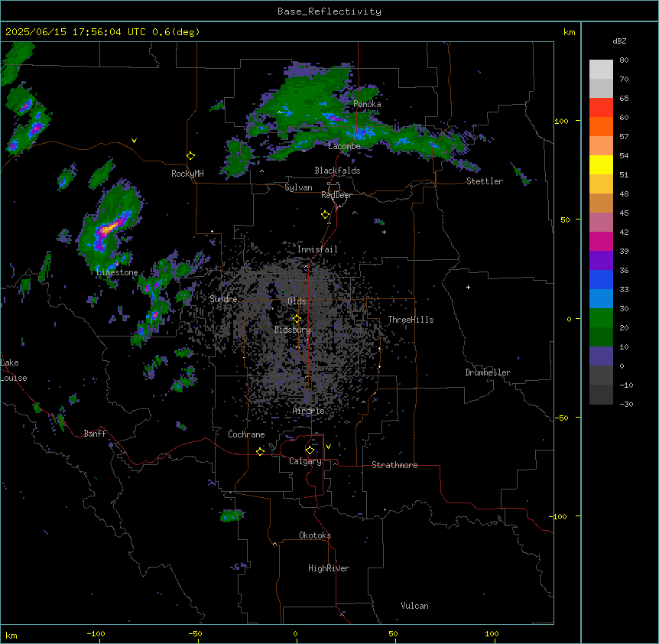
Task: Select the purple 36-39 dBZ legend swatch
Action: coord(601,260)
